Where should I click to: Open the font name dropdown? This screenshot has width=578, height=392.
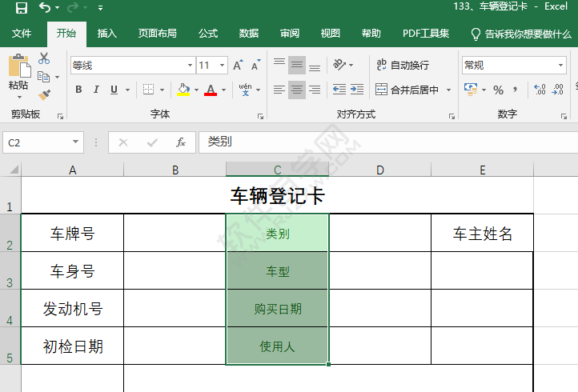pyautogui.click(x=190, y=66)
